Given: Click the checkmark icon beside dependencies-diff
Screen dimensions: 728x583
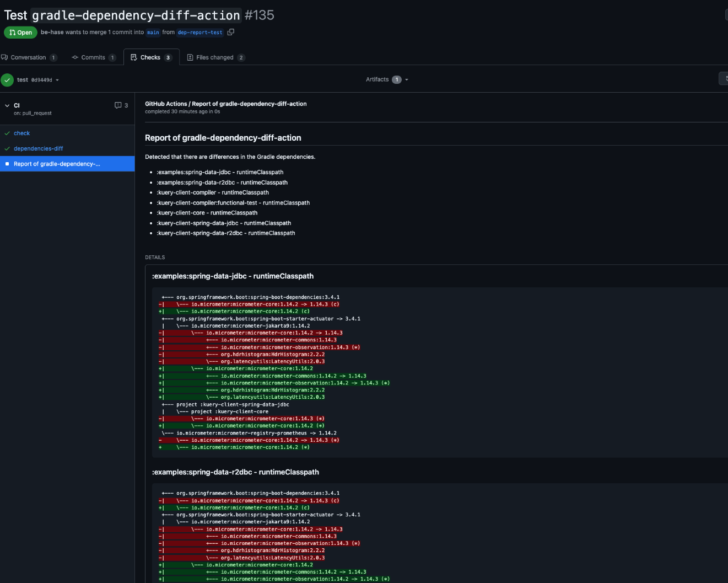Looking at the screenshot, I should click(7, 149).
